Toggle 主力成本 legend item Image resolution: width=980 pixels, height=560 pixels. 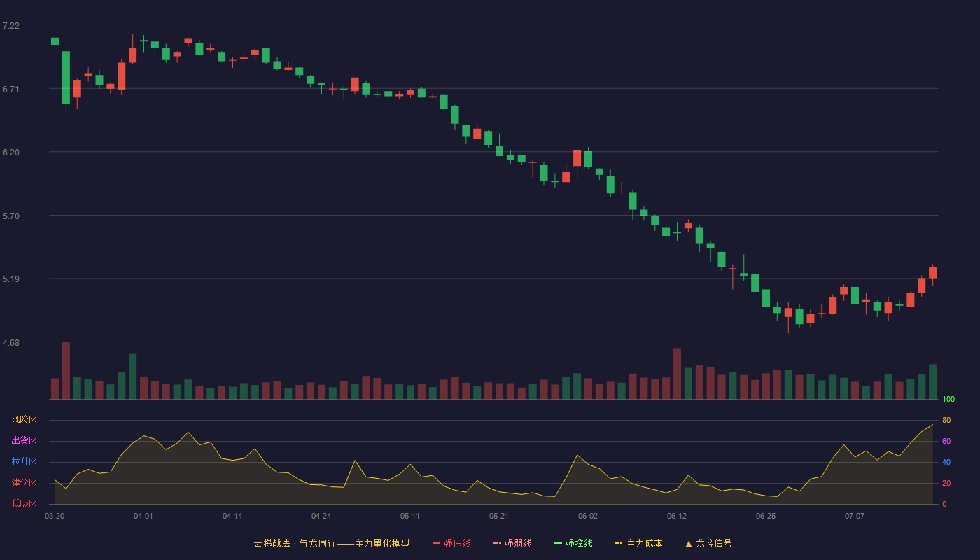pyautogui.click(x=638, y=543)
